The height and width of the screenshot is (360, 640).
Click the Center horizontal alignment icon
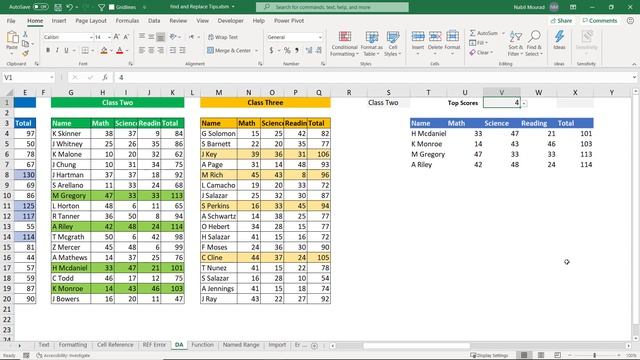click(x=151, y=50)
